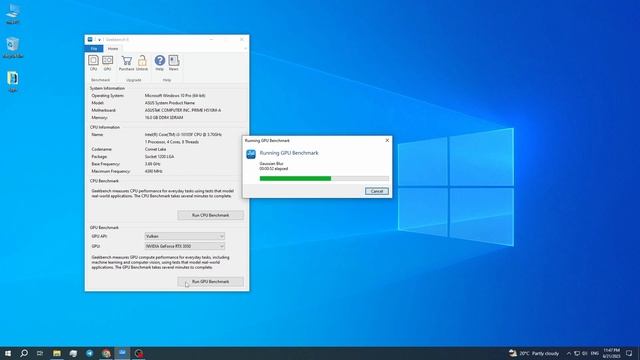Click the Motherboard value ASUSTeK text
This screenshot has height=360, width=640.
click(x=183, y=110)
